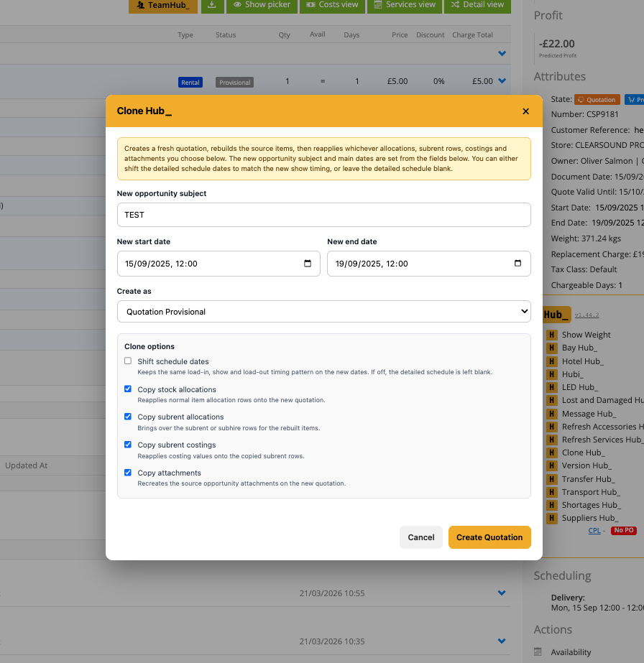Untick Copy stock allocations checkbox

[x=128, y=389]
